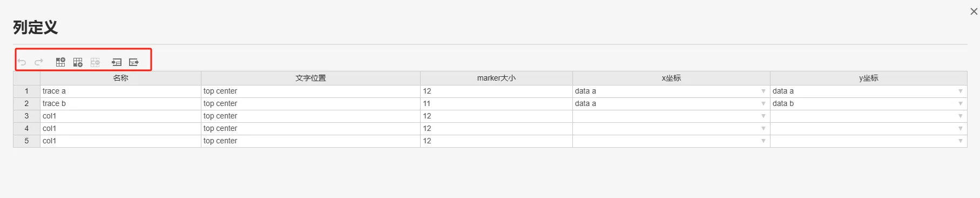
Task: Select row number 4 header
Action: pos(26,129)
